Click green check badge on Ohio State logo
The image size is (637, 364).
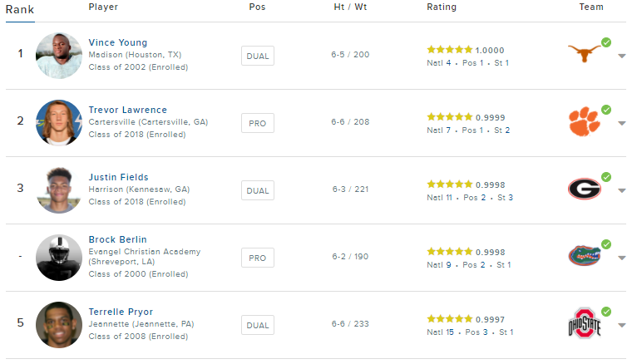point(606,312)
